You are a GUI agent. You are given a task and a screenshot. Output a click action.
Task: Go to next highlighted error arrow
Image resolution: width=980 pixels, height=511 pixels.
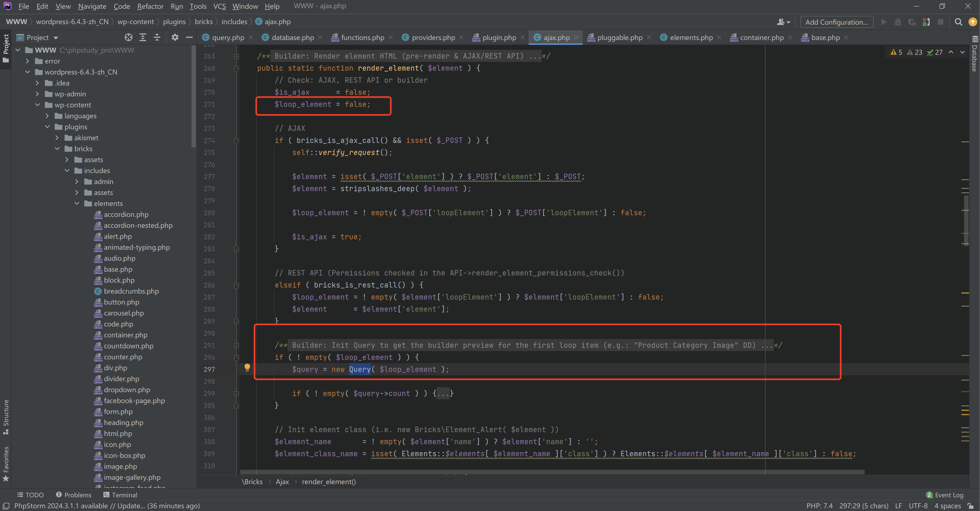pos(962,52)
